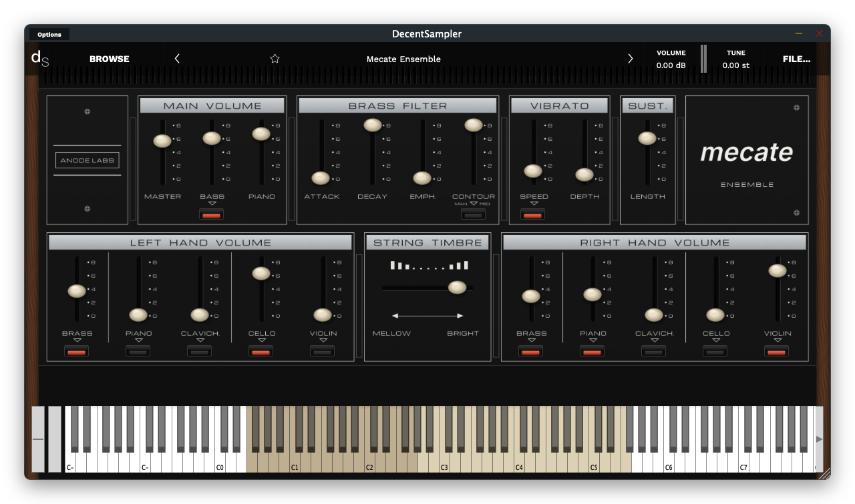
Task: Play the C6 key on the keyboard
Action: pyautogui.click(x=669, y=462)
